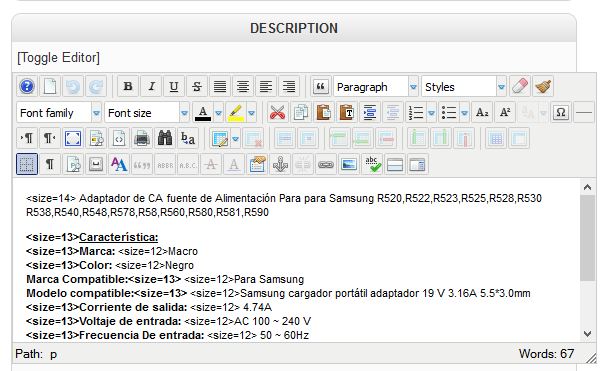Click the Subscript icon
The width and height of the screenshot is (606, 371).
point(482,113)
